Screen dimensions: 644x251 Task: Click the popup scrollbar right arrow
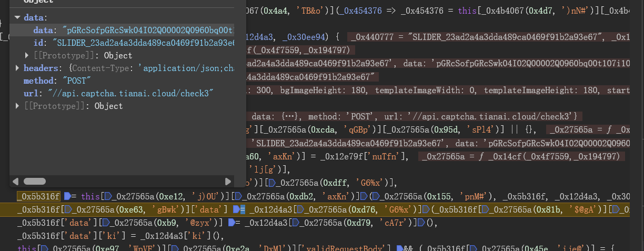[x=228, y=181]
